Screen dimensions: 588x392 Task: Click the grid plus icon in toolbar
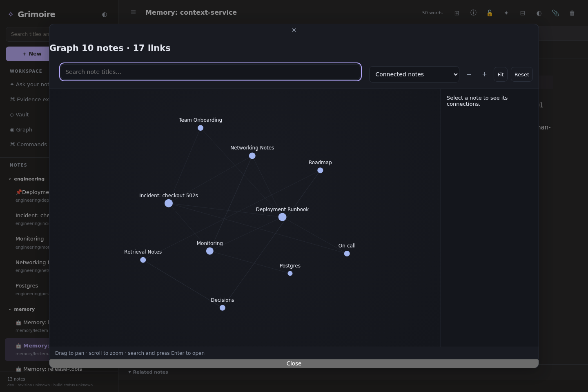click(457, 13)
